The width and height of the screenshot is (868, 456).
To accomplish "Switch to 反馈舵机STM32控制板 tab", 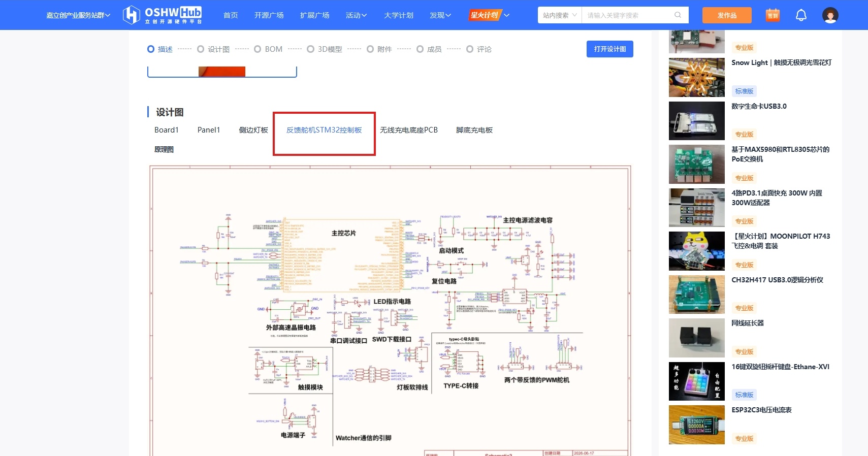I will [324, 130].
